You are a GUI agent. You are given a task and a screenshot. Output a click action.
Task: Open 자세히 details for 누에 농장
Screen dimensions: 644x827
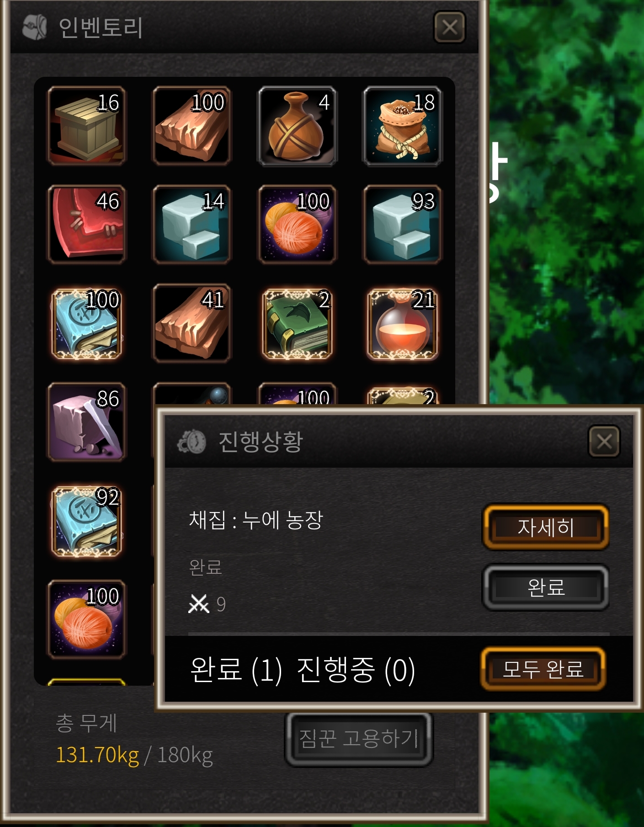(x=546, y=527)
